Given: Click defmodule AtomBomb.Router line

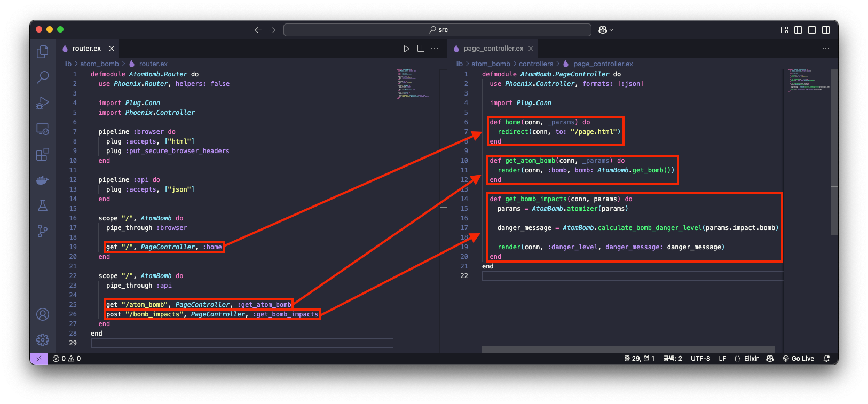Looking at the screenshot, I should point(144,74).
